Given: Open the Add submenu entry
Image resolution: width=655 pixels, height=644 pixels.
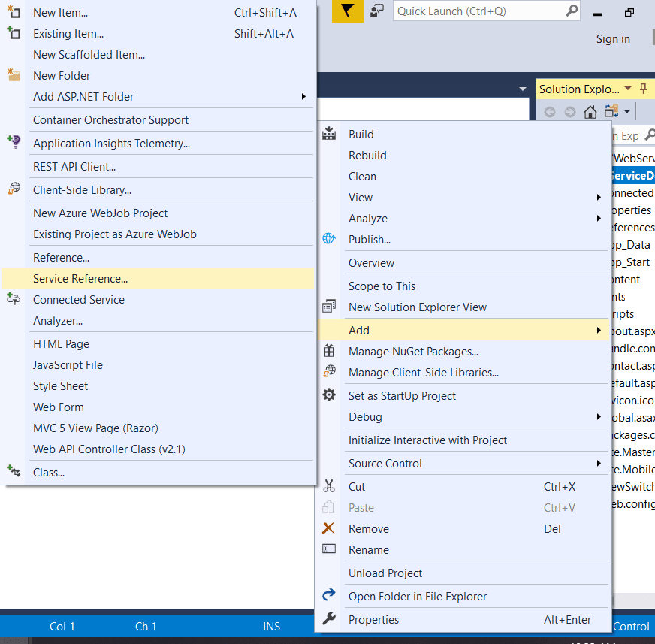Looking at the screenshot, I should pos(463,330).
